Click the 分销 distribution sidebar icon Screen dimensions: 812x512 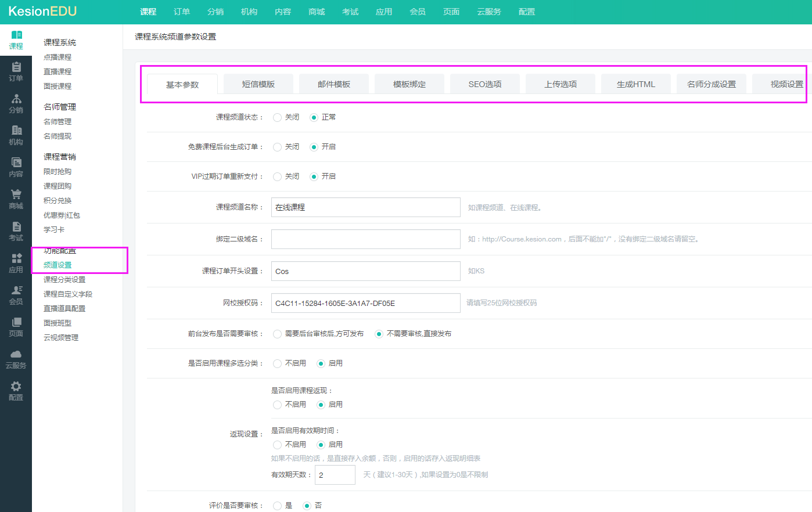point(16,103)
